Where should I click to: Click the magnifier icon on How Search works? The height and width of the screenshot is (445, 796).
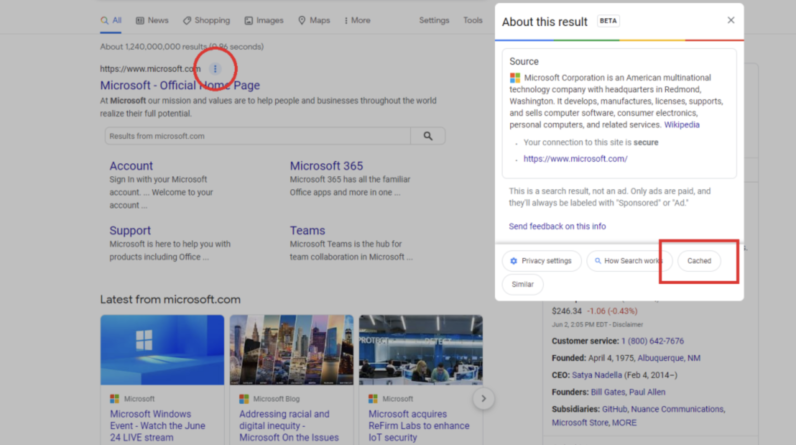[598, 261]
